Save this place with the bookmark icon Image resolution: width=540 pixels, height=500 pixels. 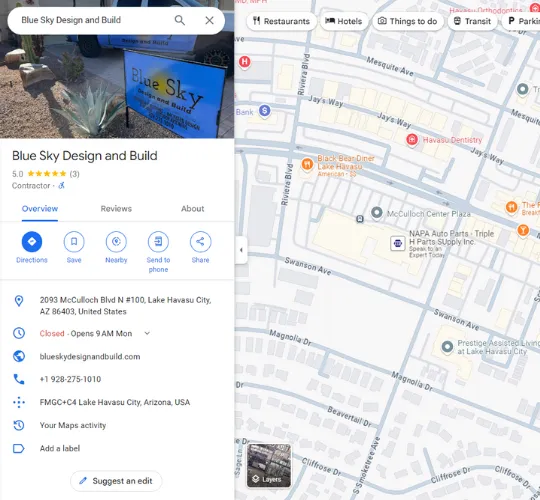74,242
